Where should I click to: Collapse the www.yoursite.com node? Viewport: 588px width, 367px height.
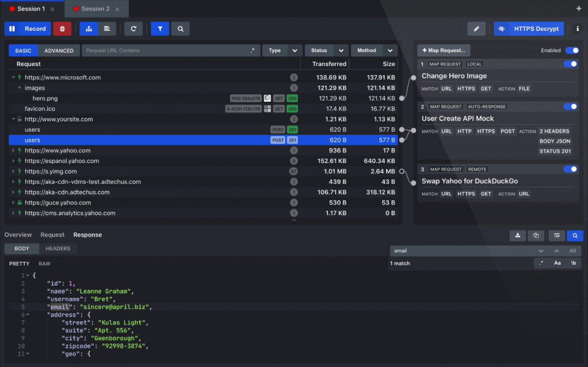pos(13,119)
